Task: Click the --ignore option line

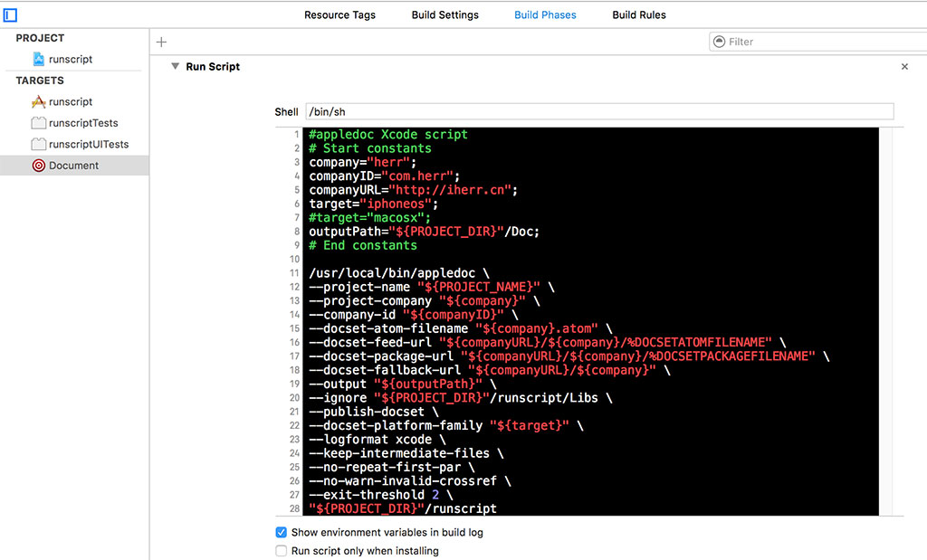Action: pos(461,398)
